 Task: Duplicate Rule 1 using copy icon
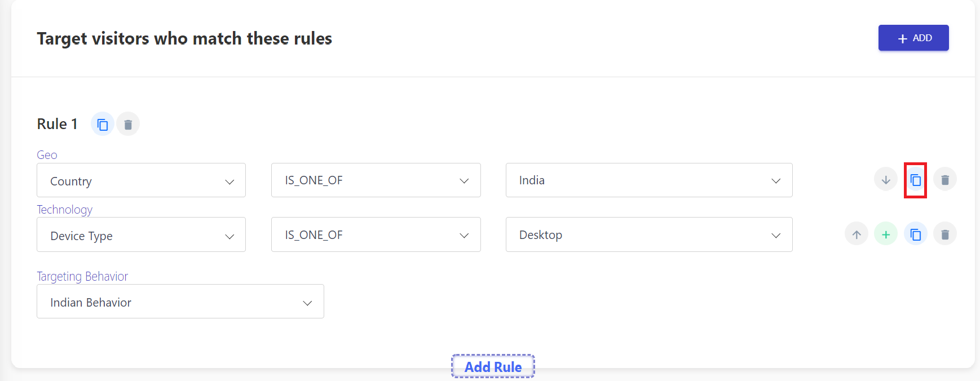[103, 124]
